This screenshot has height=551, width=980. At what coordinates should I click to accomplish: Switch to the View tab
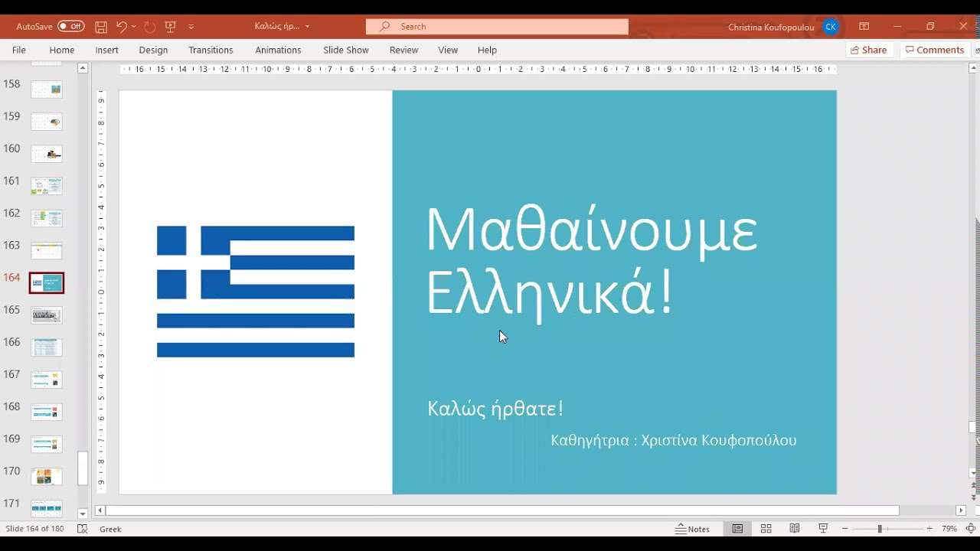pos(448,50)
